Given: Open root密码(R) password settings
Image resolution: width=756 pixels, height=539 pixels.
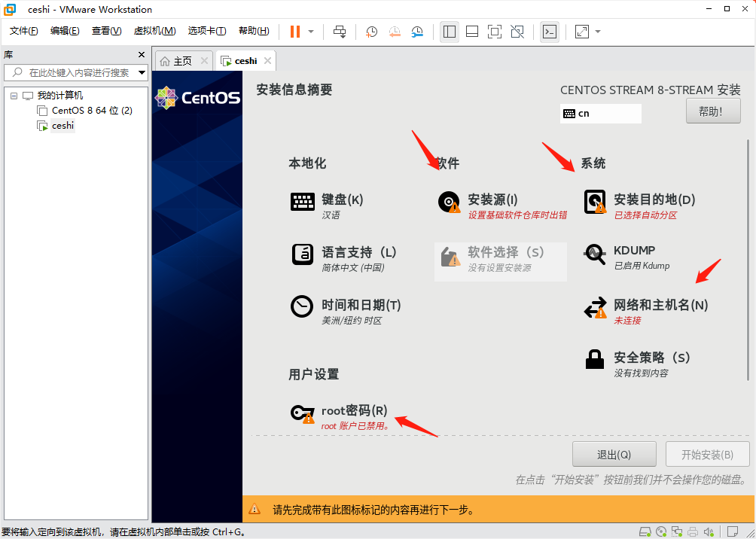Looking at the screenshot, I should (x=339, y=416).
